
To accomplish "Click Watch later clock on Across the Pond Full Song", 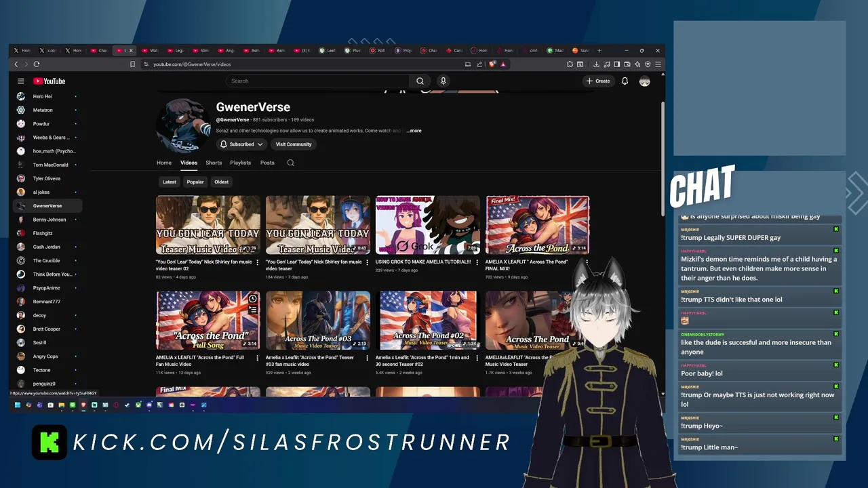I will tap(252, 299).
